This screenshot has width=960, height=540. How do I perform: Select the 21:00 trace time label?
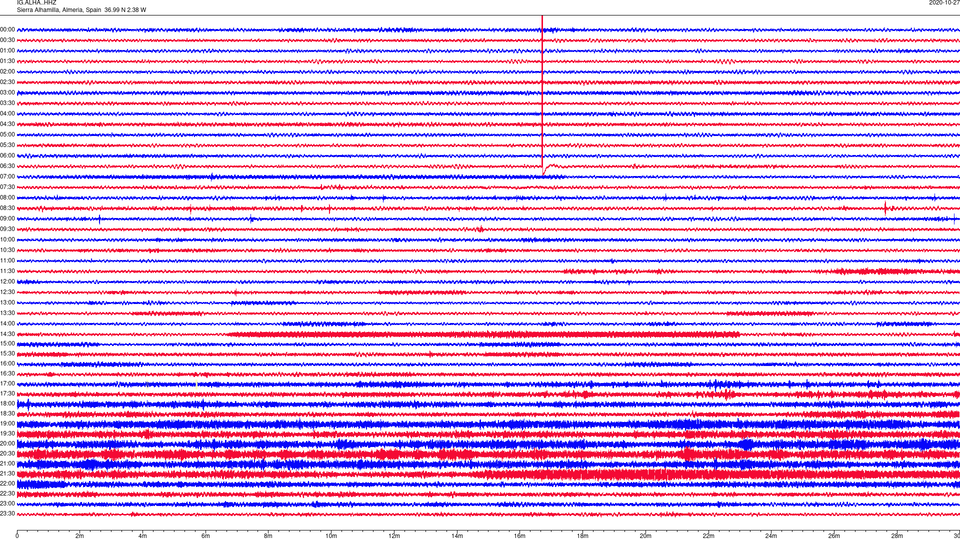coord(7,464)
